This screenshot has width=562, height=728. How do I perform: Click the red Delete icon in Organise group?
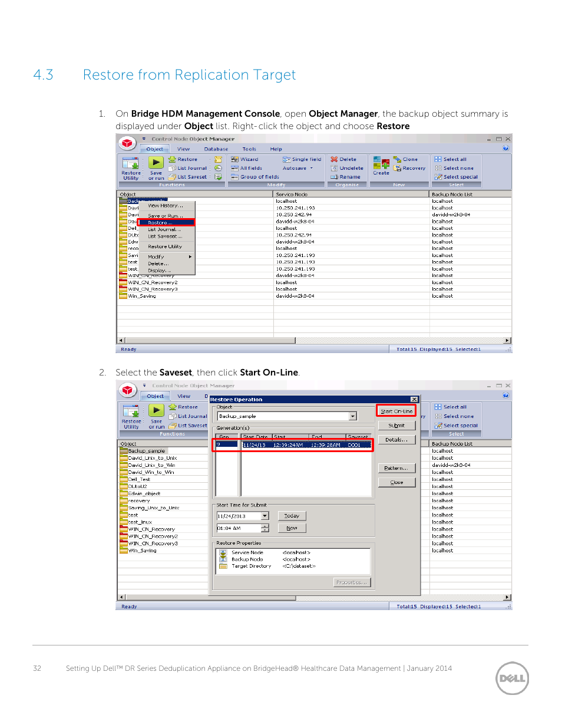tap(334, 159)
